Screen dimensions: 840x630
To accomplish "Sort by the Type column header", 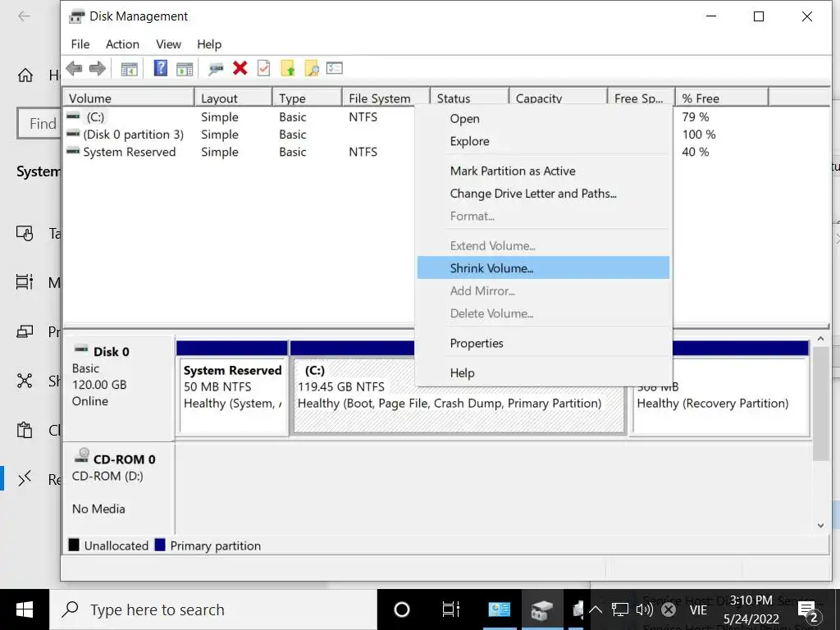I will 307,98.
